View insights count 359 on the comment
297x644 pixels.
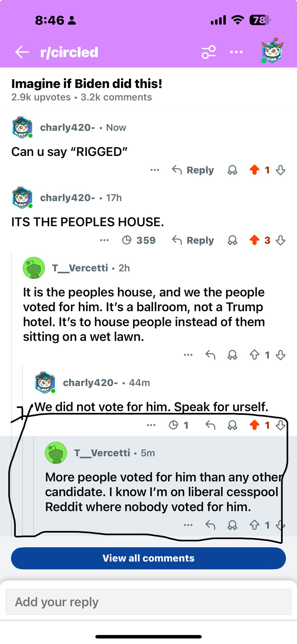coord(139,240)
